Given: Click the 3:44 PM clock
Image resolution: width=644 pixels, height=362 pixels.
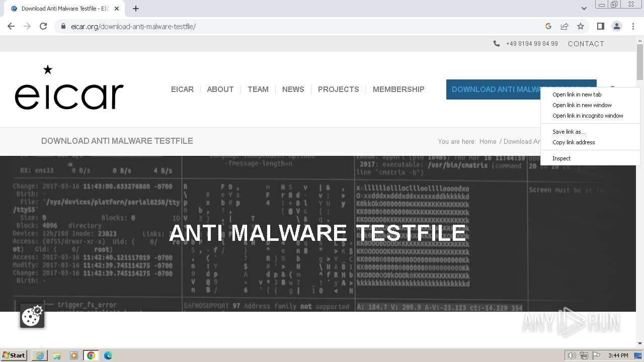Looking at the screenshot, I should (618, 355).
